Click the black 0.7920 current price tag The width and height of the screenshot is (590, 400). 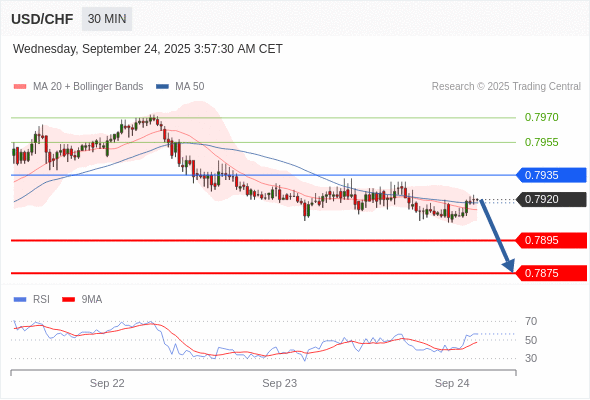tap(551, 199)
